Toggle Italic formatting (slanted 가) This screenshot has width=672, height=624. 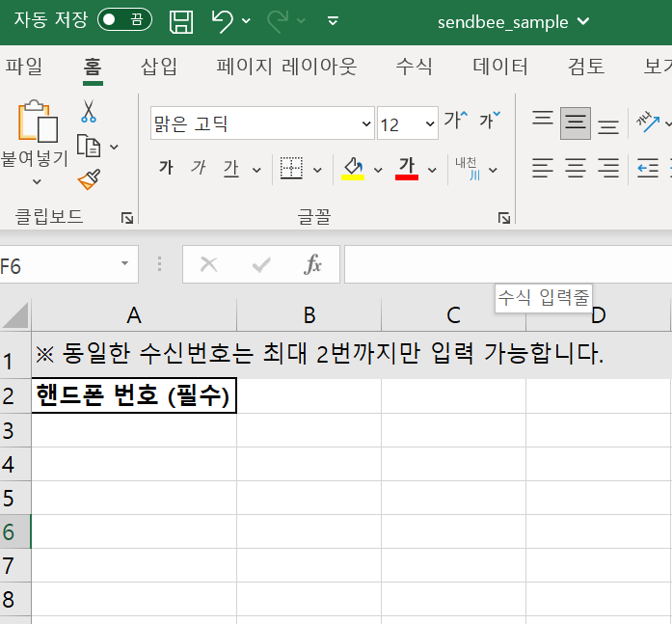(199, 168)
